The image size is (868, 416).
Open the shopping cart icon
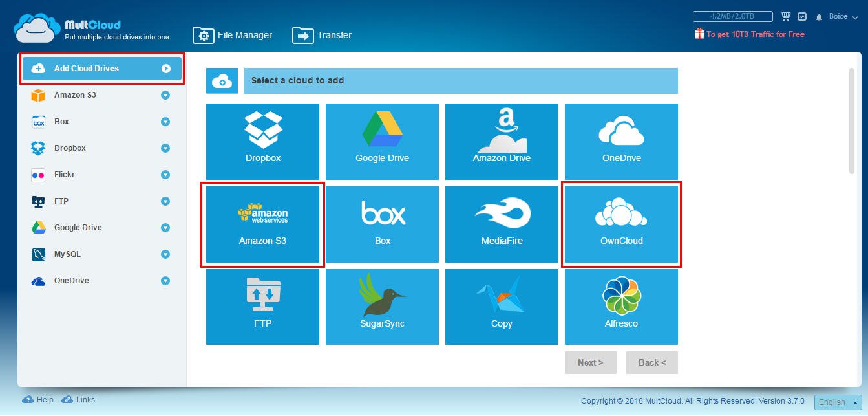tap(786, 16)
